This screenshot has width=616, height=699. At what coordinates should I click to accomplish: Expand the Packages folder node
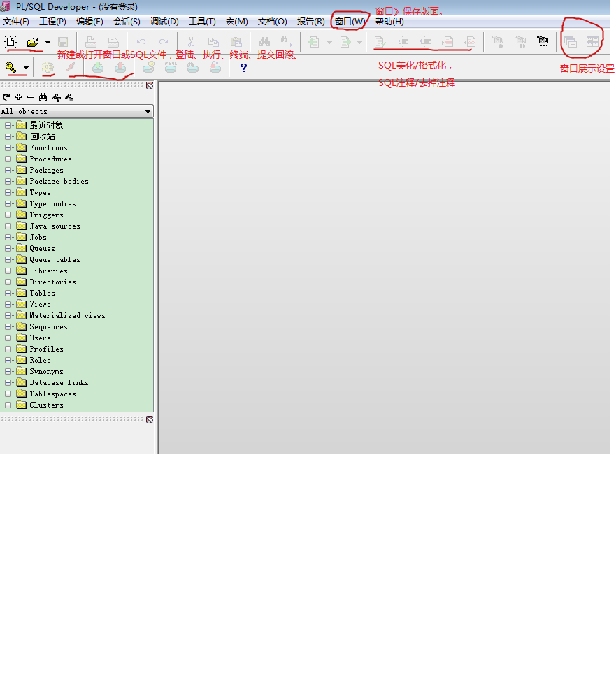click(x=8, y=171)
